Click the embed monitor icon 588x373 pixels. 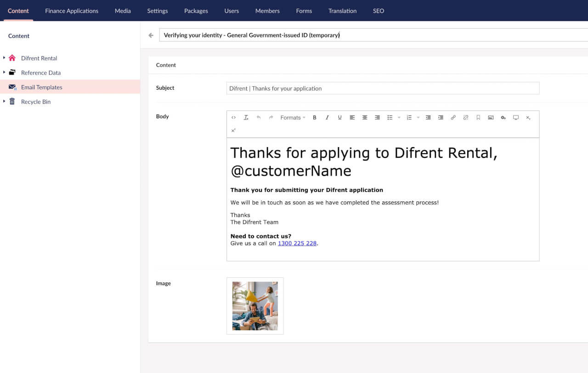(x=516, y=118)
